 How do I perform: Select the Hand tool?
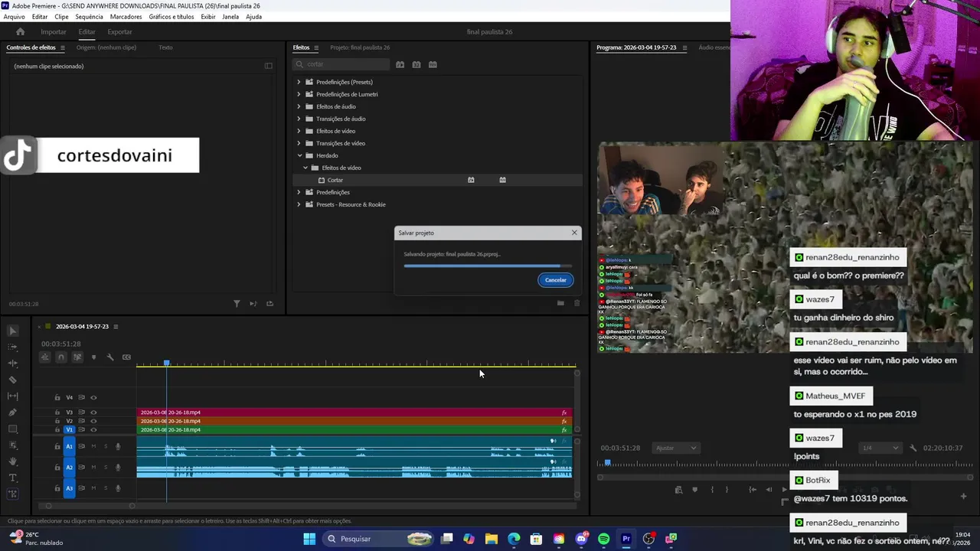(x=13, y=461)
